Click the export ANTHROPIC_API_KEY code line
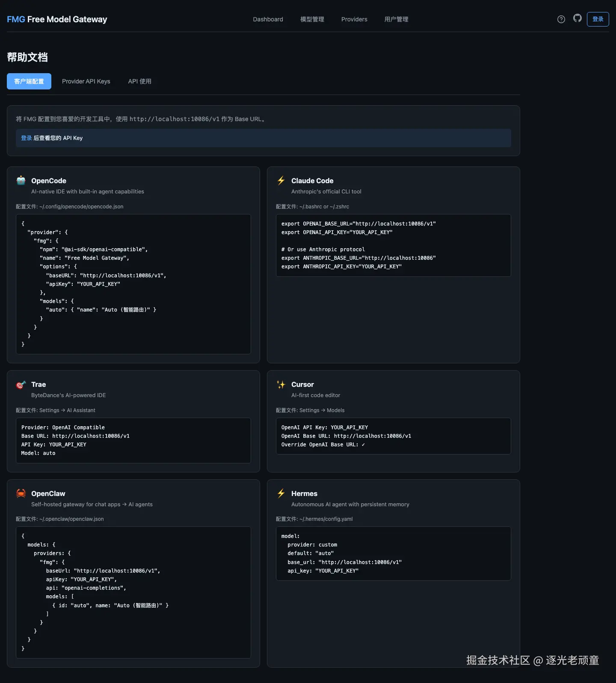This screenshot has width=616, height=683. (x=341, y=267)
